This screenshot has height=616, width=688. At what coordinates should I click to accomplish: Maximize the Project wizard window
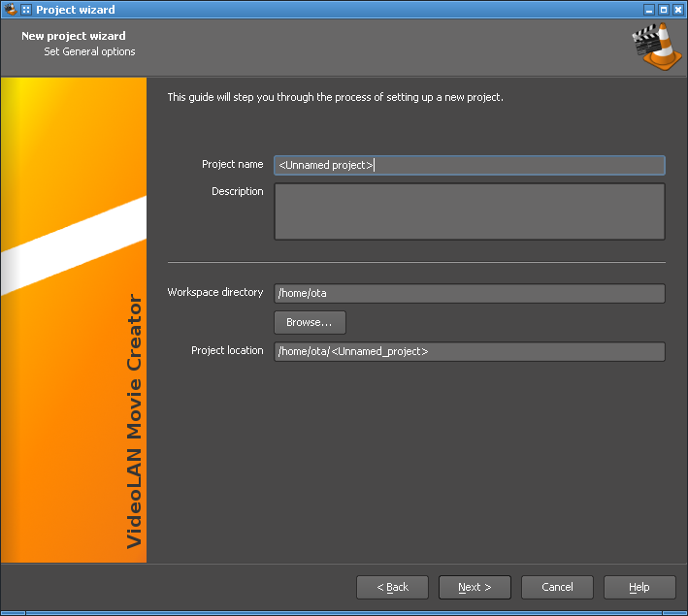tap(664, 10)
